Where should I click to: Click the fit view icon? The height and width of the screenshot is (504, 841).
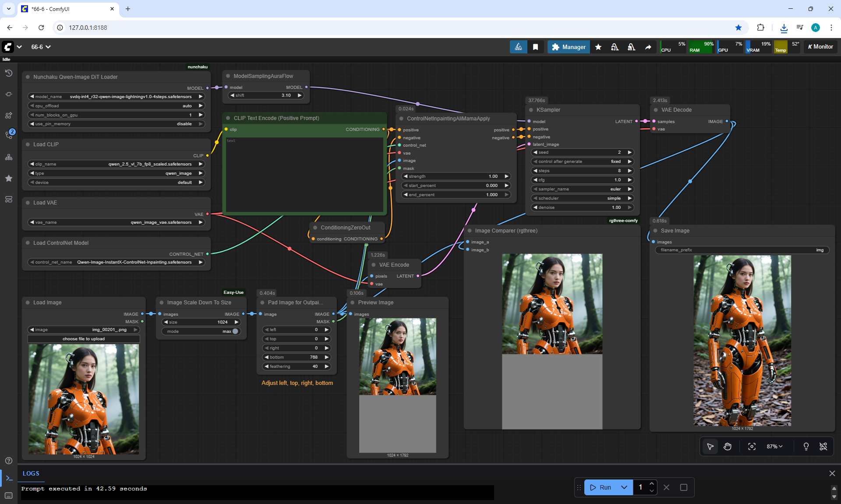point(752,446)
